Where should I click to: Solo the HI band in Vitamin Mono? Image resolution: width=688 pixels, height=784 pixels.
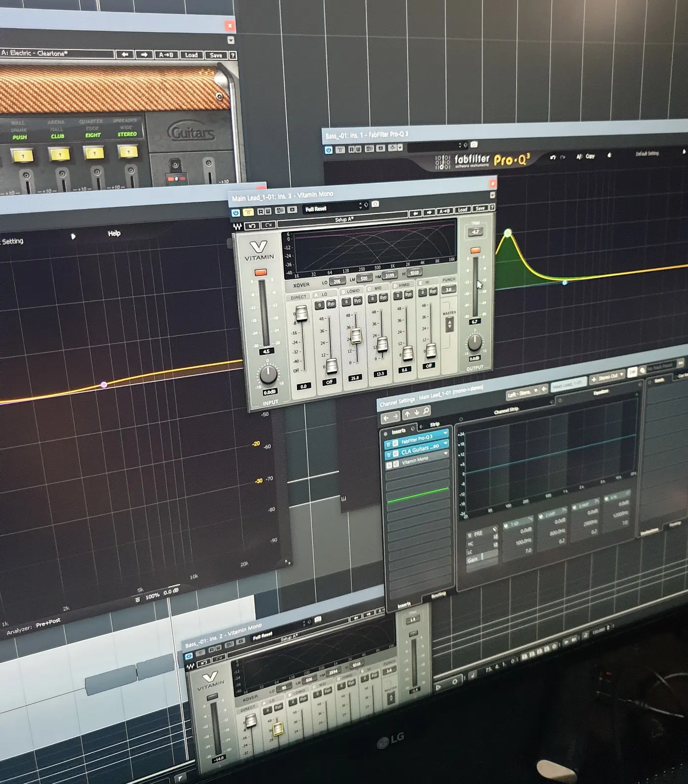423,293
